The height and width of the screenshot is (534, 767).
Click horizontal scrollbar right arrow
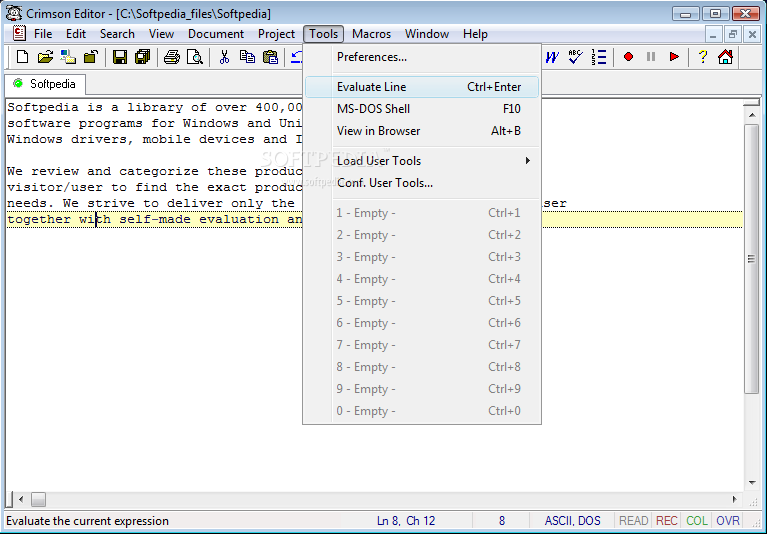coord(735,499)
